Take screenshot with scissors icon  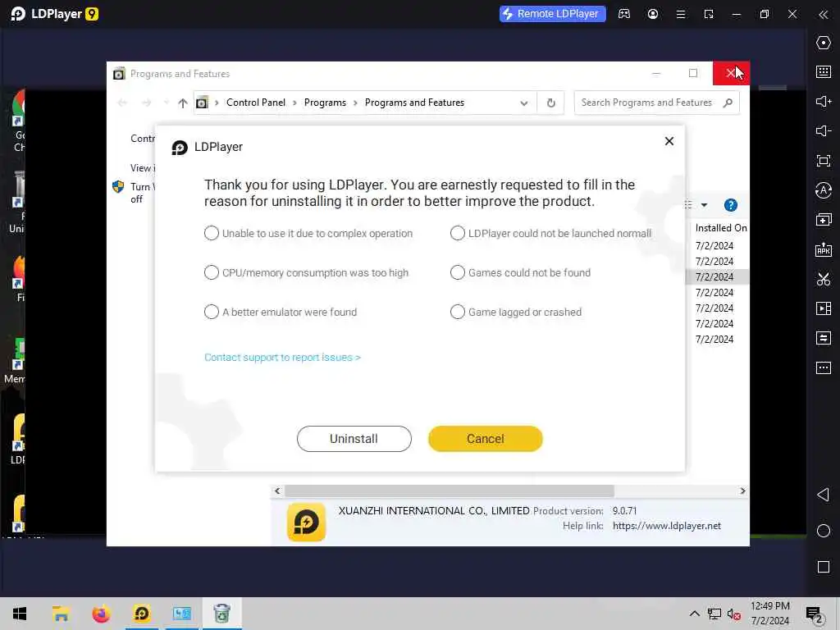tap(824, 279)
